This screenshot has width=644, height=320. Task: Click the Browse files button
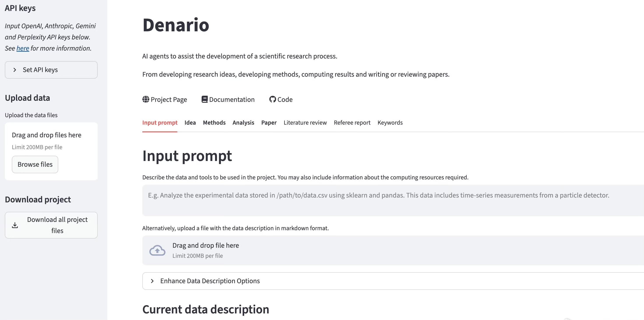tap(35, 164)
